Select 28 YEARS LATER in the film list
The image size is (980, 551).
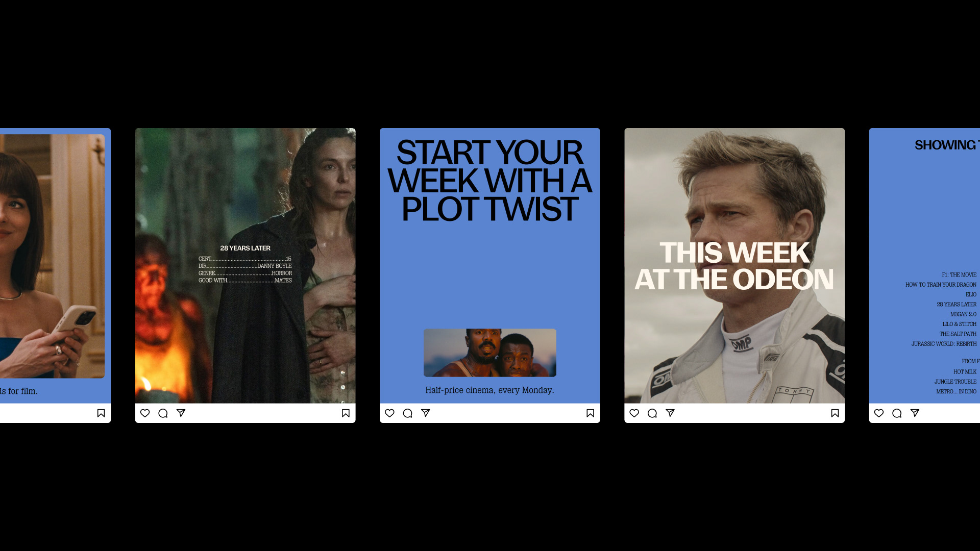tap(957, 304)
